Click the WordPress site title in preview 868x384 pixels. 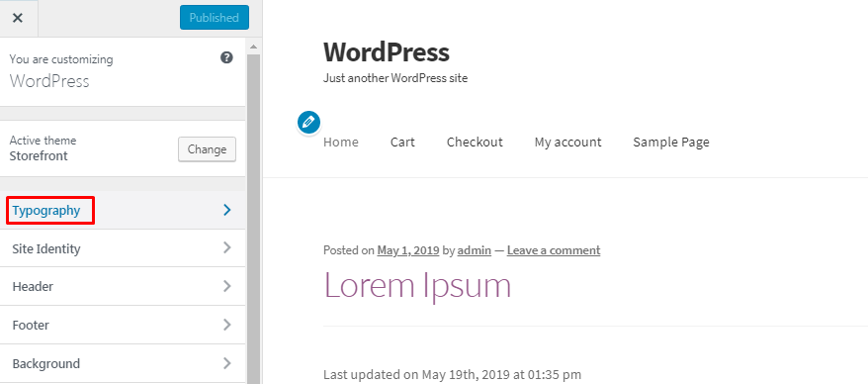[387, 52]
